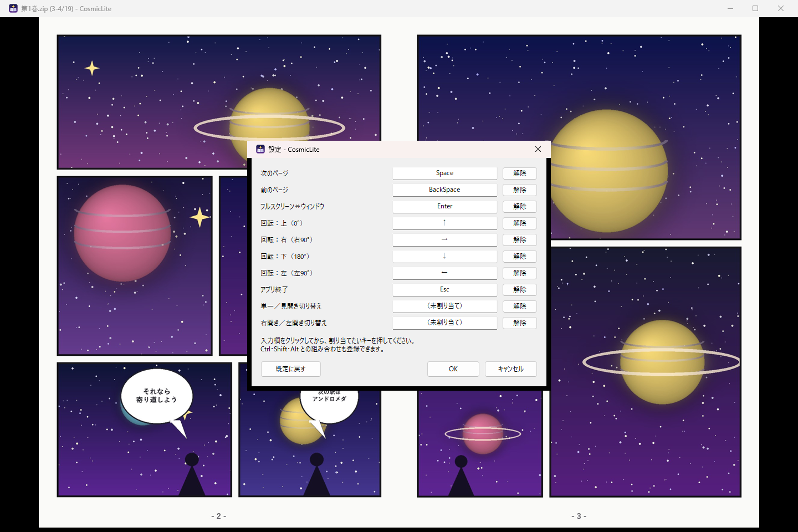This screenshot has width=798, height=532.
Task: Dismiss the dialog with キャンセル
Action: [511, 369]
